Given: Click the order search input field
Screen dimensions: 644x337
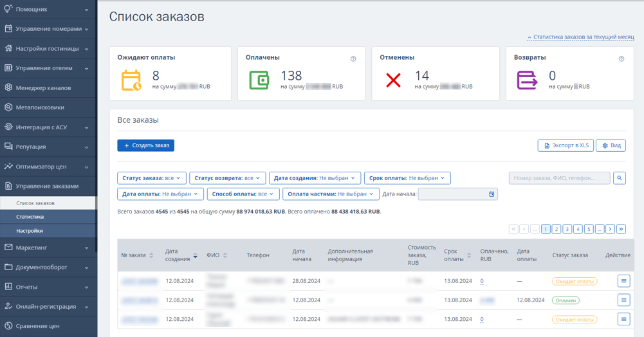Looking at the screenshot, I should [559, 178].
